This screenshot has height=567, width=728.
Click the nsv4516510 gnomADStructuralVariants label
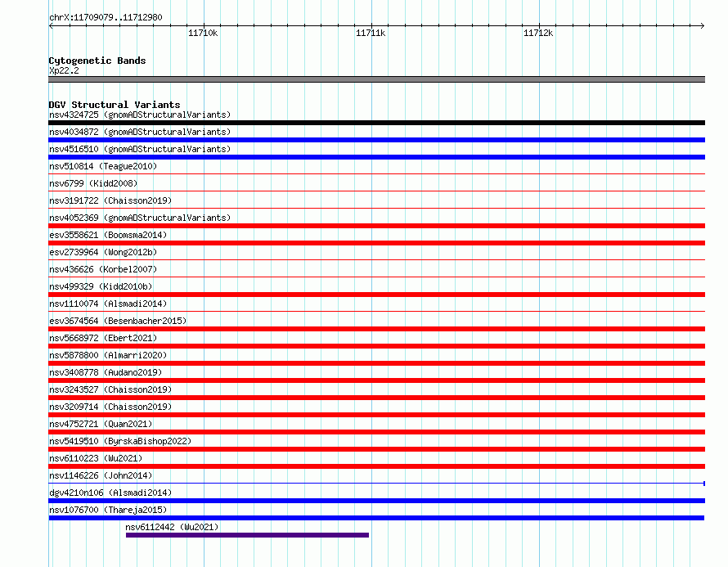pos(140,149)
